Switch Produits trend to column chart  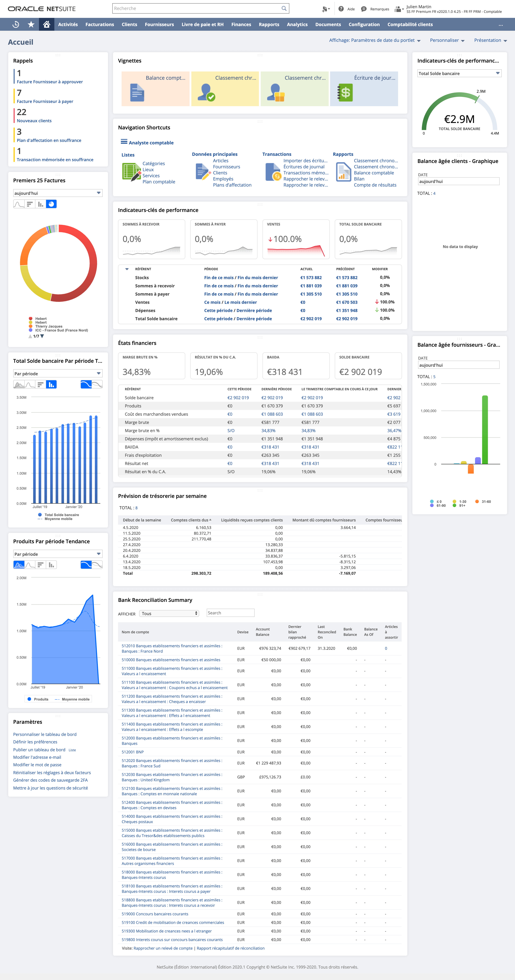[51, 565]
